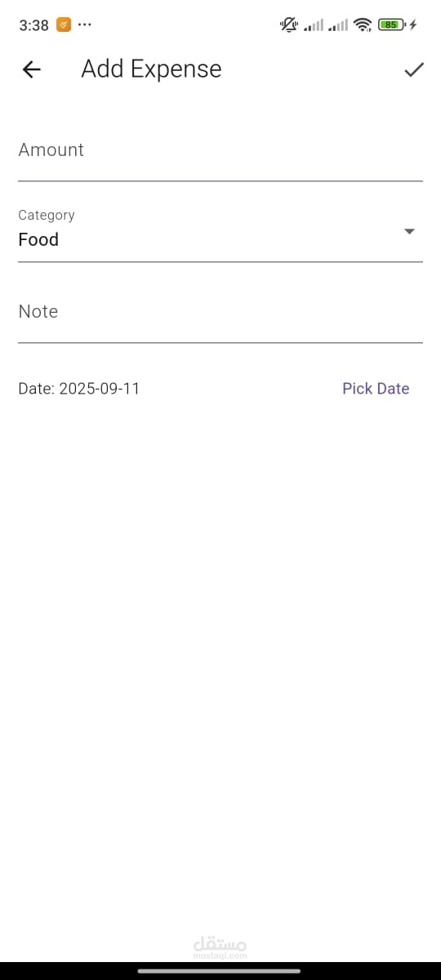Open the Category dropdown arrow
Viewport: 441px width, 980px height.
click(x=410, y=231)
